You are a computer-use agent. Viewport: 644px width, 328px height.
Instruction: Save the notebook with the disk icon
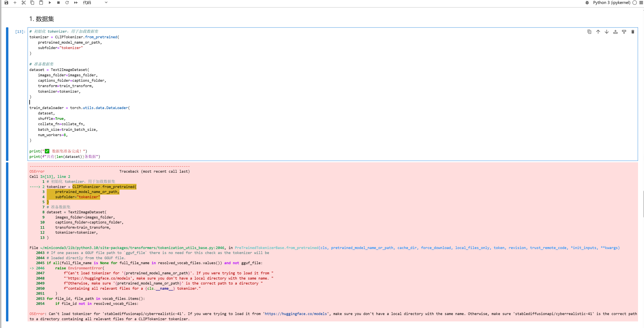coord(7,3)
